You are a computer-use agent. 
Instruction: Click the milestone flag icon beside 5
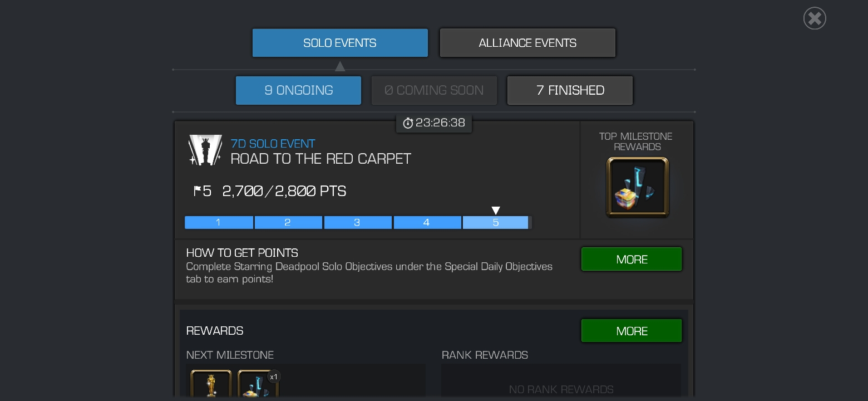point(197,191)
